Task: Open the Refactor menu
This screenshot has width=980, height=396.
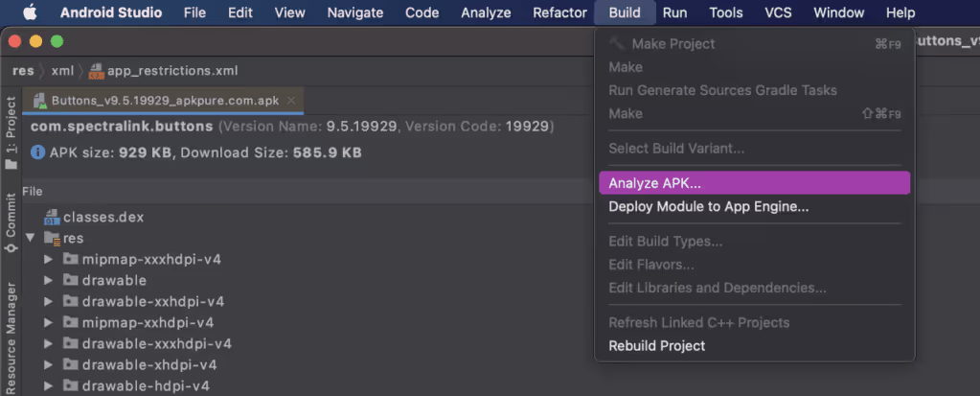Action: (560, 12)
